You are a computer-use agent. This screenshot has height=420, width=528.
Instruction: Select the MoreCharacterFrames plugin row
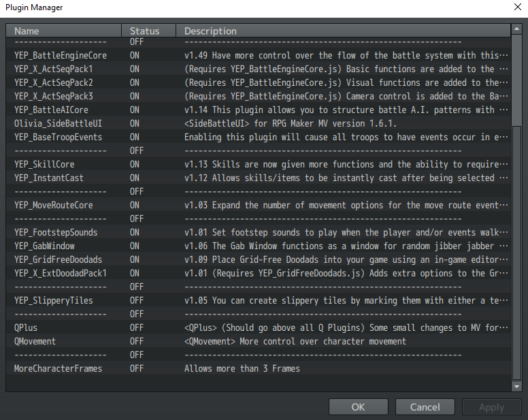click(259, 368)
